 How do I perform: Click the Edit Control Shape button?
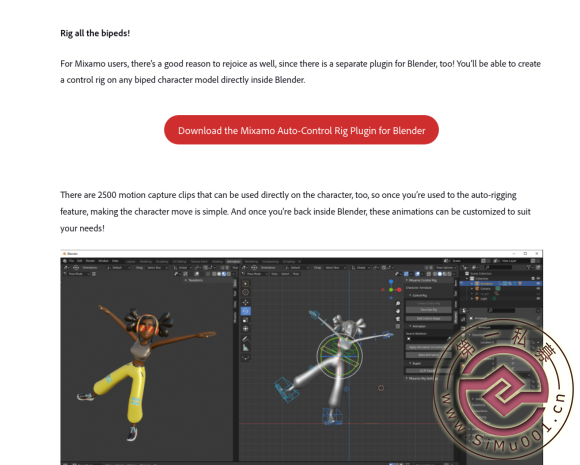click(429, 319)
